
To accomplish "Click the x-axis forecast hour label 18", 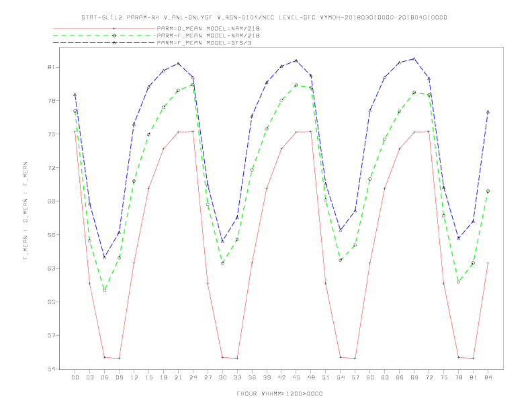I will point(163,377).
